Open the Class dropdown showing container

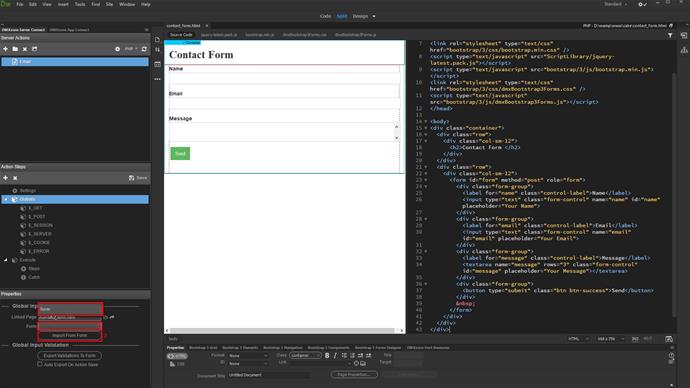click(305, 355)
